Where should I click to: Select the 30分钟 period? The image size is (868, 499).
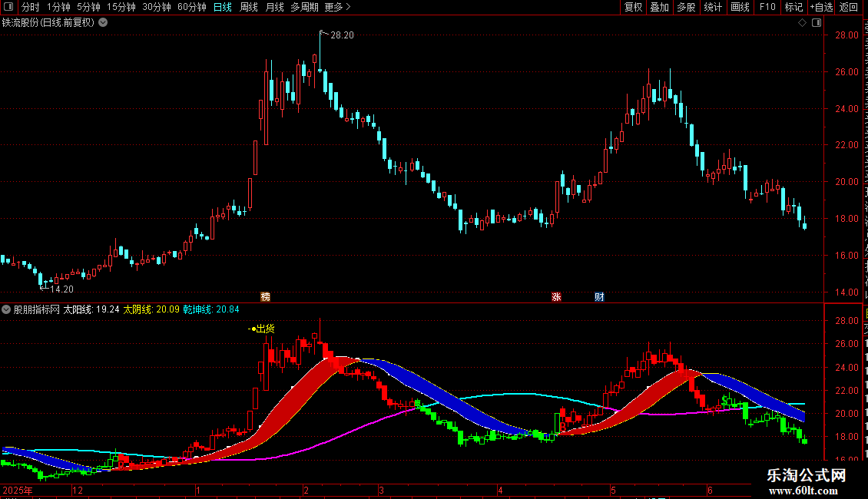(x=156, y=7)
